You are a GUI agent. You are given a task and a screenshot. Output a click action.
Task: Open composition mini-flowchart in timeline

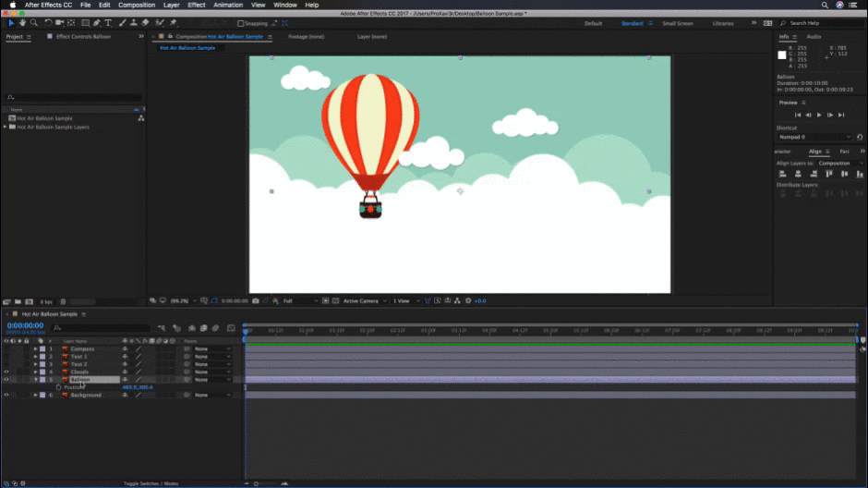point(162,328)
